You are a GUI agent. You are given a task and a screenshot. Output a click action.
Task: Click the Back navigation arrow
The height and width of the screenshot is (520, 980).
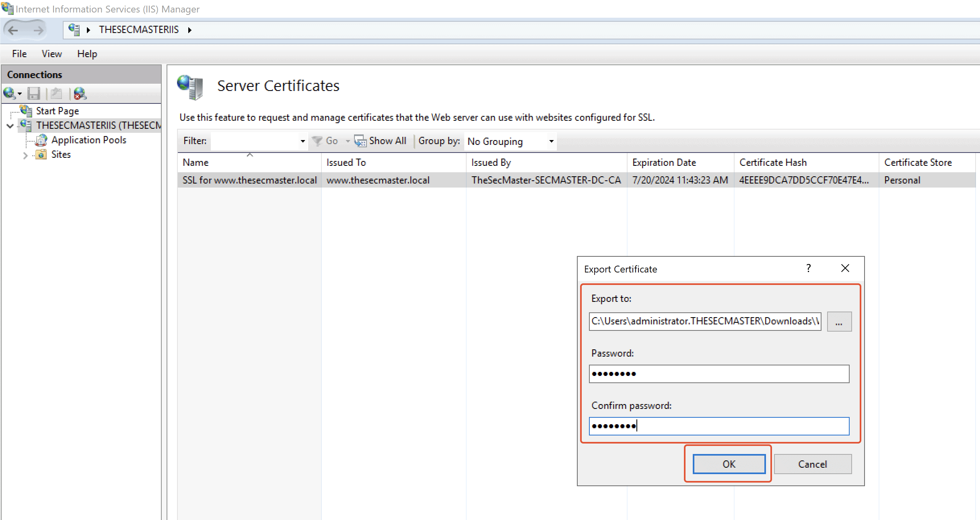(x=13, y=30)
